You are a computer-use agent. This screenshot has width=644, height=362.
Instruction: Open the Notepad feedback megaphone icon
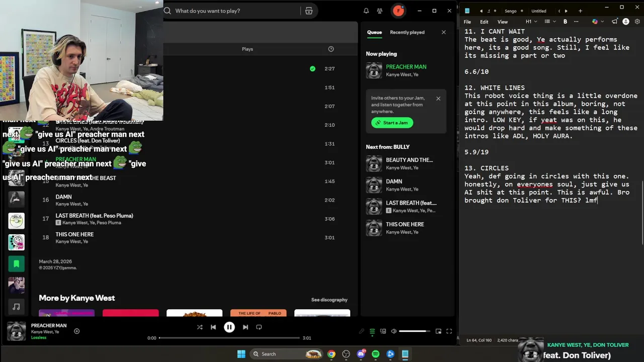click(615, 22)
